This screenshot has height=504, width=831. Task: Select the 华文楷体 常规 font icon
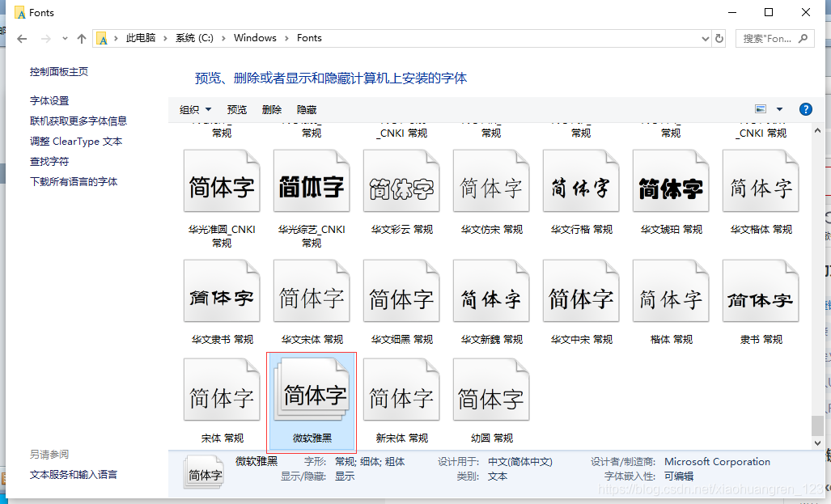pos(761,180)
